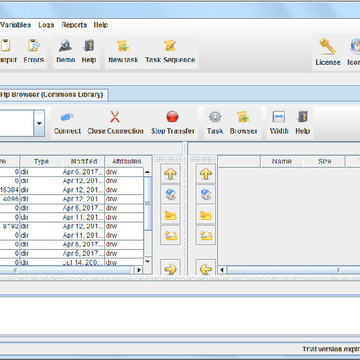Image resolution: width=360 pixels, height=360 pixels.
Task: Click the Close Connection red X
Action: click(x=115, y=123)
